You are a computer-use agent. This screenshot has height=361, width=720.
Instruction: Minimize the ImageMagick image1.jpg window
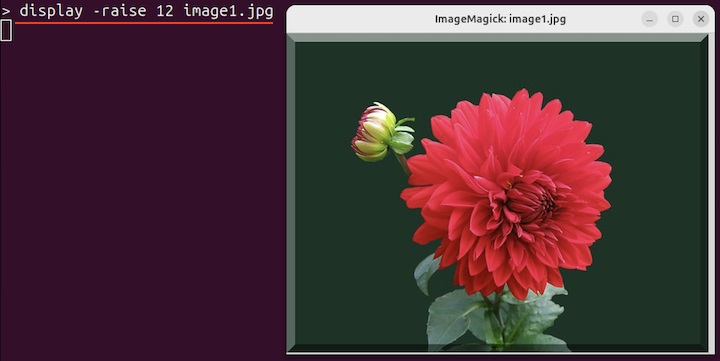[649, 19]
